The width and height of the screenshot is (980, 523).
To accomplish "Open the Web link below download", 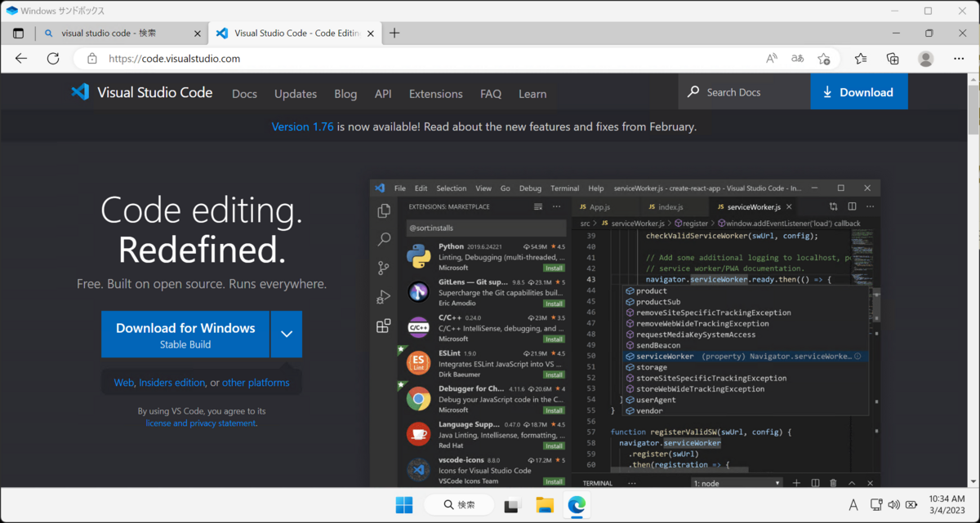I will tap(124, 383).
